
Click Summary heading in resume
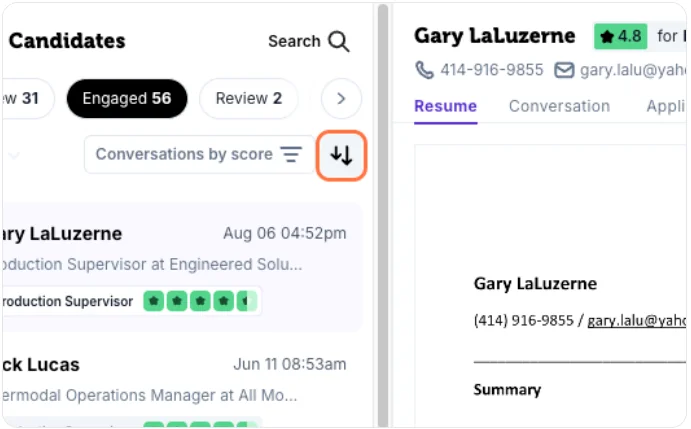point(507,390)
